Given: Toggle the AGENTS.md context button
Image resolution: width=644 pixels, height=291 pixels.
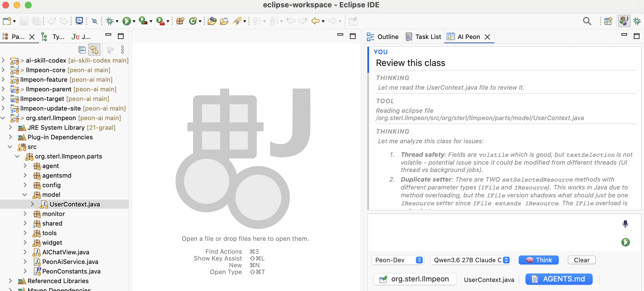Looking at the screenshot, I should pos(559,279).
